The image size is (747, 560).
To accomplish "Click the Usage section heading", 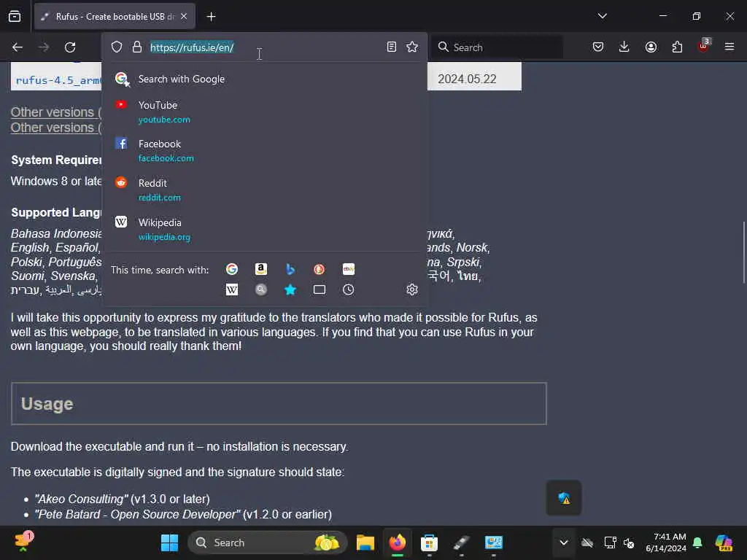I will click(47, 404).
